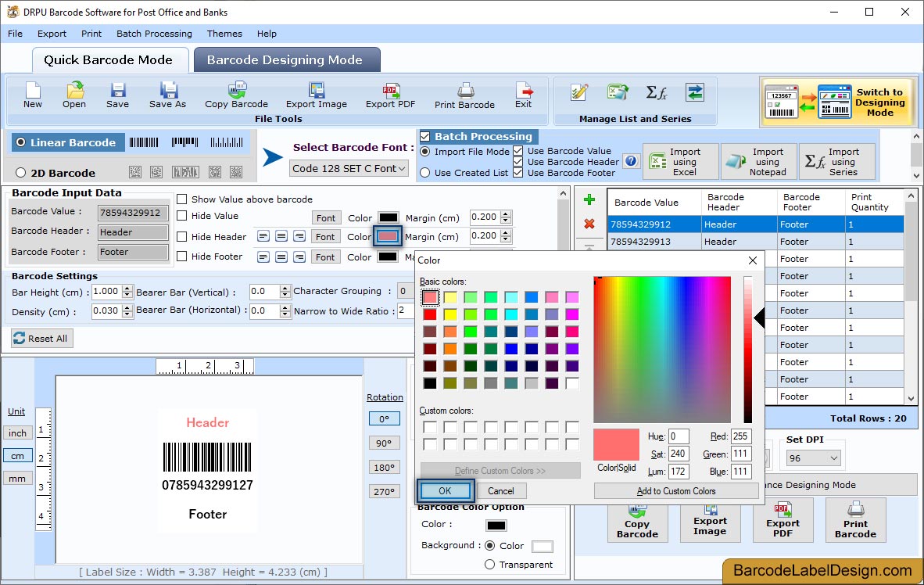924x585 pixels.
Task: Click the barcode Color black swatch
Action: pos(496,525)
